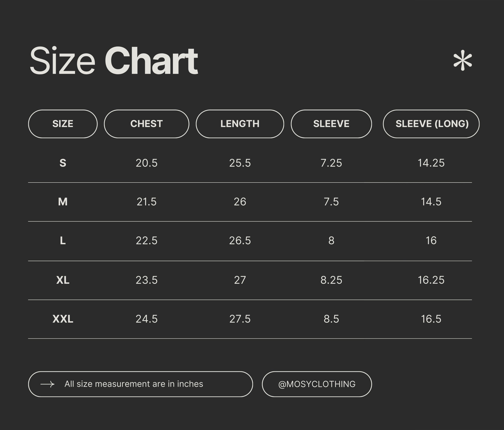Click the arrow icon beside inches note
The height and width of the screenshot is (430, 504).
(47, 384)
